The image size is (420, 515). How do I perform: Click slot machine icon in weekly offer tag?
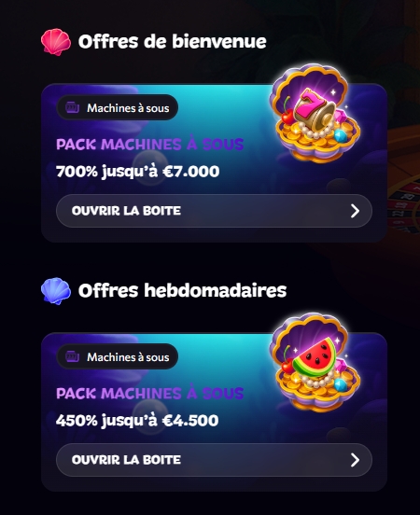[x=73, y=356]
